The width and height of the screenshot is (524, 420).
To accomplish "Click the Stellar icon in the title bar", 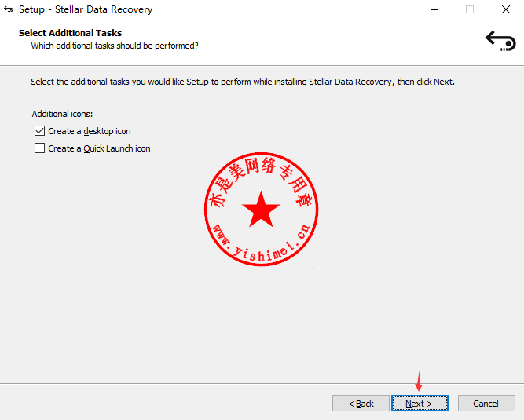I will pos(9,9).
